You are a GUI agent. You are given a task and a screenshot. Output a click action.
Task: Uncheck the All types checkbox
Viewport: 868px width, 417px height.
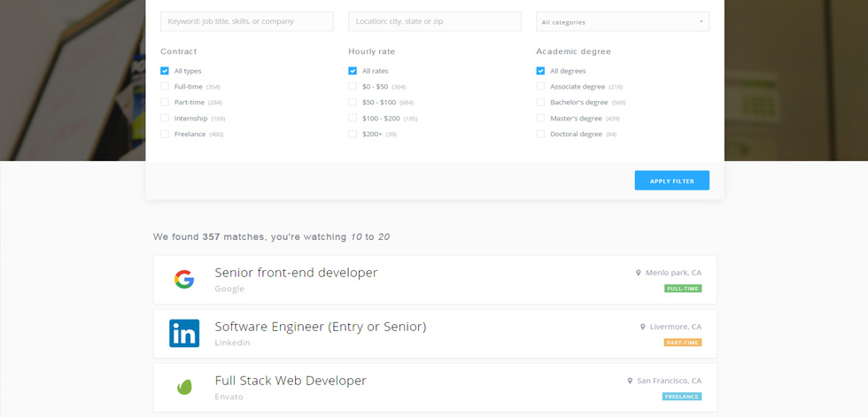point(165,71)
